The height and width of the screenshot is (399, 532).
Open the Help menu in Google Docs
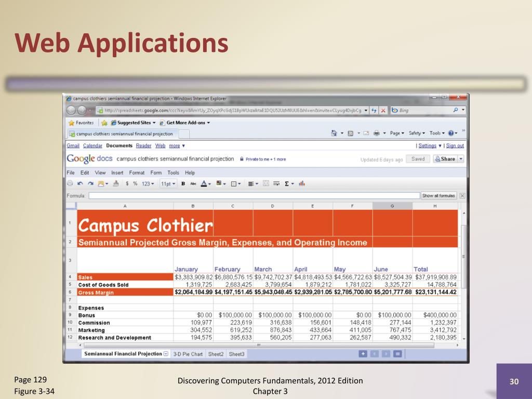190,172
